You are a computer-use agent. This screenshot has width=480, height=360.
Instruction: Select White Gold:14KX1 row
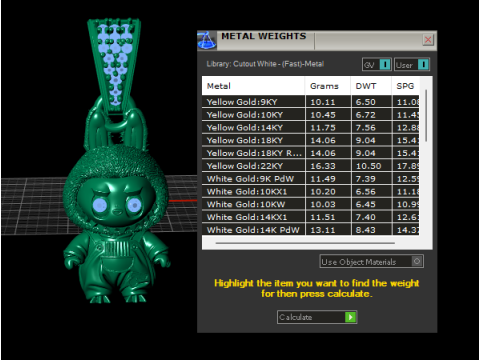(x=311, y=217)
